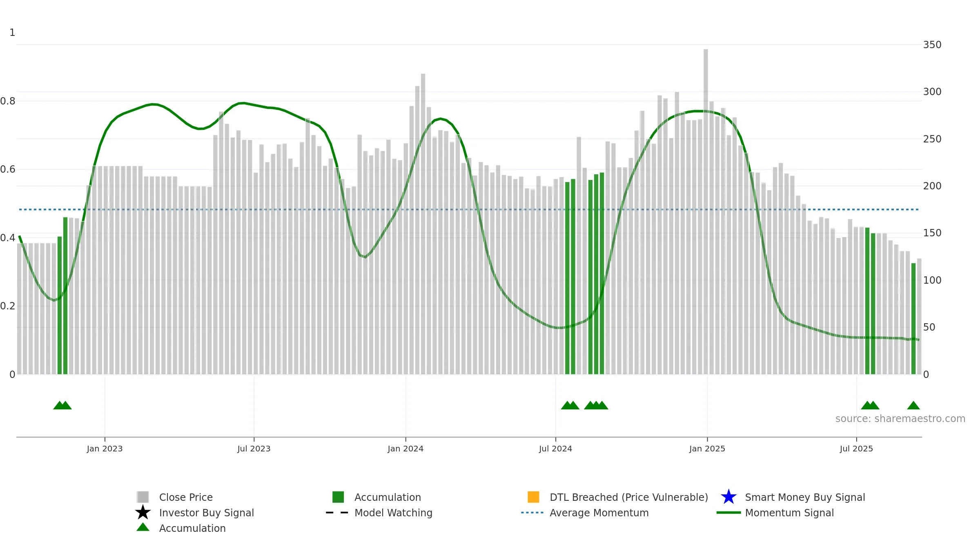Click the dashed Model Watching legend line

[337, 513]
